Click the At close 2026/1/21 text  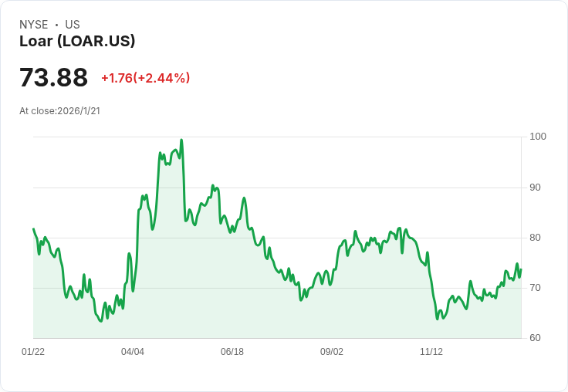point(59,111)
